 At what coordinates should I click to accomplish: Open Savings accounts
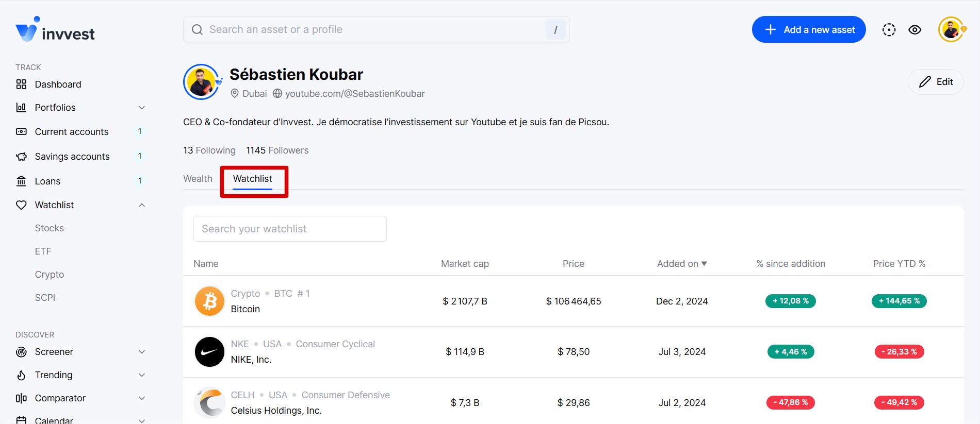point(72,156)
